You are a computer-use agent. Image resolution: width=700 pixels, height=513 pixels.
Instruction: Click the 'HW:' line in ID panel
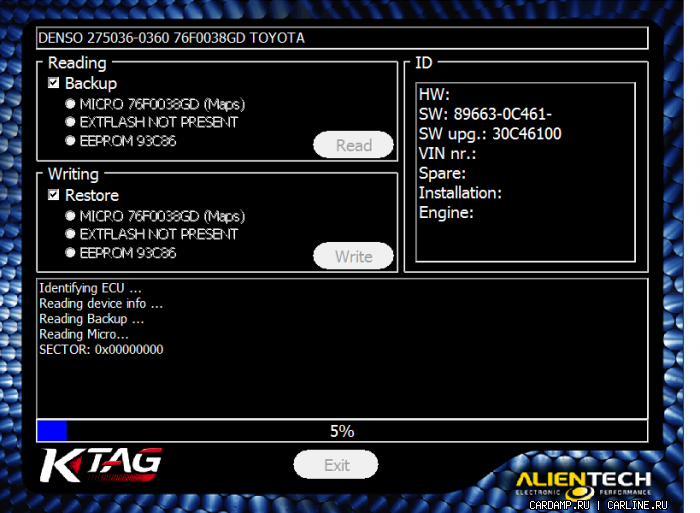[x=434, y=95]
